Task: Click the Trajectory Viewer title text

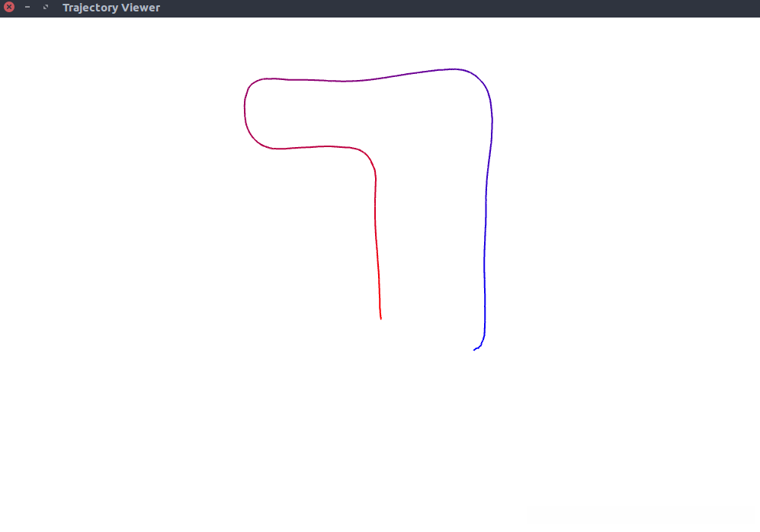Action: pos(111,8)
